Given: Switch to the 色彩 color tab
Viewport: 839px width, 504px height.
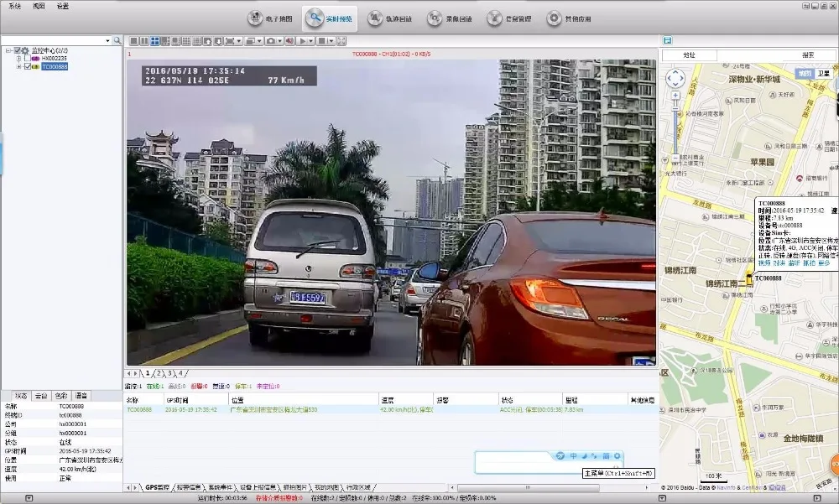Looking at the screenshot, I should click(61, 396).
